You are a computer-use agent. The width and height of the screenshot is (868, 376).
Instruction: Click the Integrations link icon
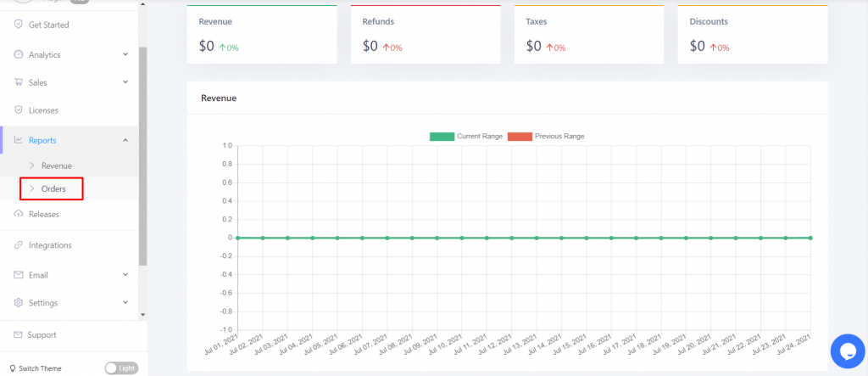(x=19, y=244)
